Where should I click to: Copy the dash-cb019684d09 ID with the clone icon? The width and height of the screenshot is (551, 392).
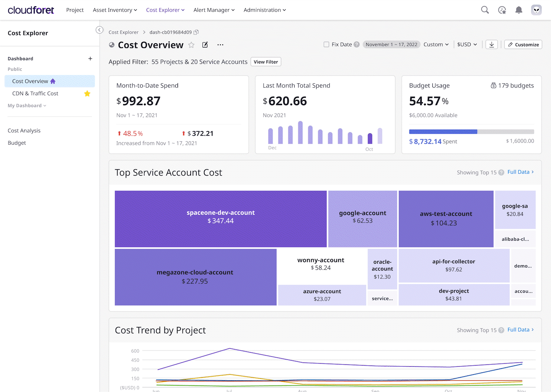(x=196, y=32)
